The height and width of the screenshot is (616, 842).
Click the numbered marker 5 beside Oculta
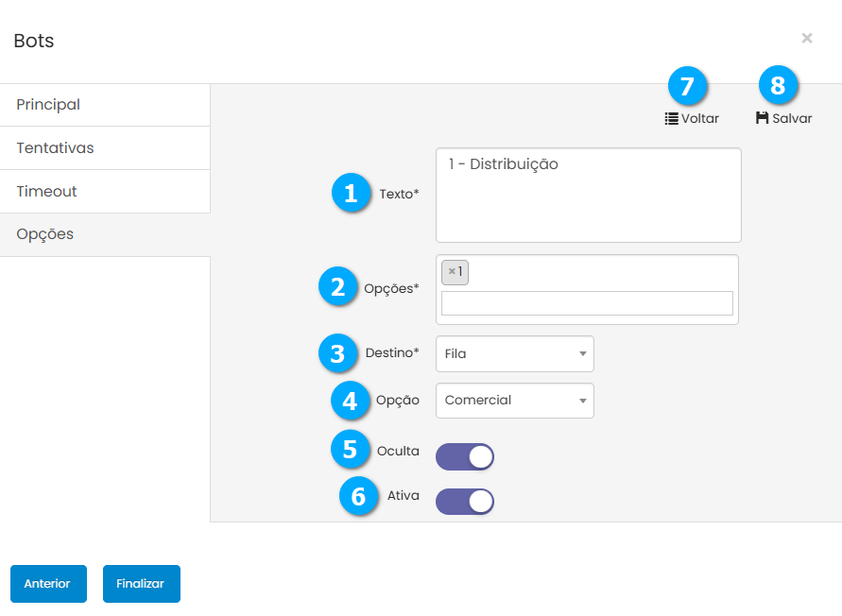click(351, 449)
